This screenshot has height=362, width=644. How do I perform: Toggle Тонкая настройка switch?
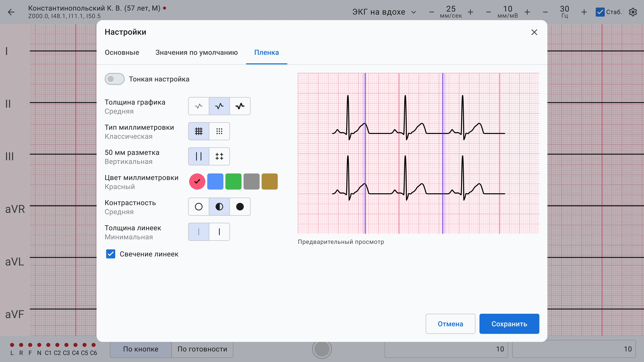click(114, 79)
